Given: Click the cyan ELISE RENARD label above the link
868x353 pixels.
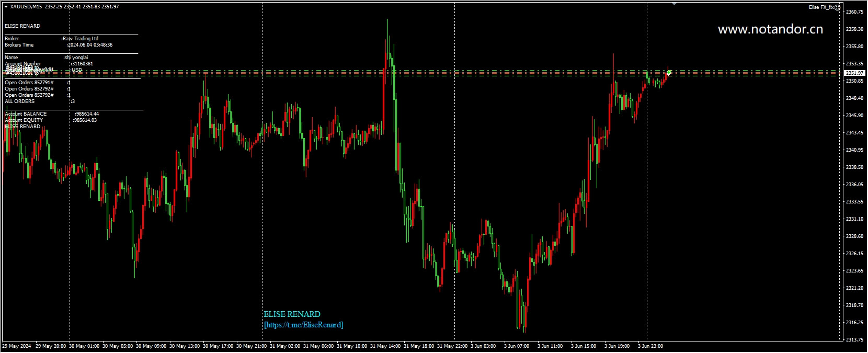Looking at the screenshot, I should pos(292,314).
